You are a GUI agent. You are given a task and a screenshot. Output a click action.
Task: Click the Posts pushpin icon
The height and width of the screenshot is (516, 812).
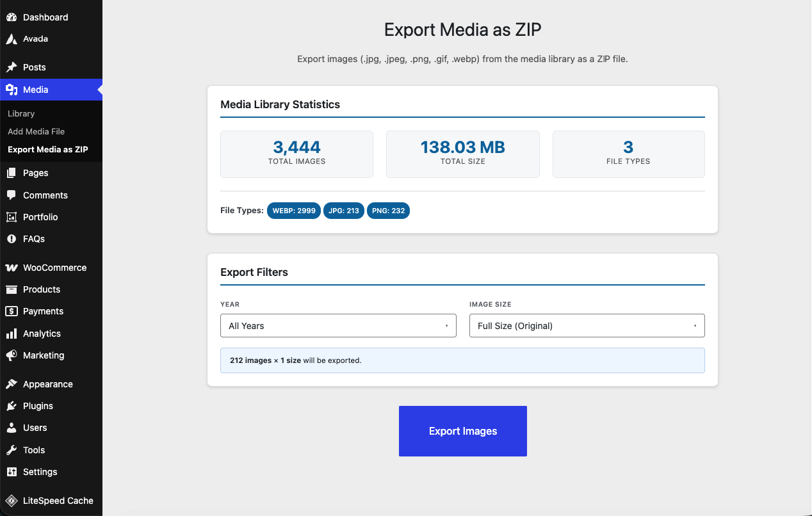[x=12, y=67]
